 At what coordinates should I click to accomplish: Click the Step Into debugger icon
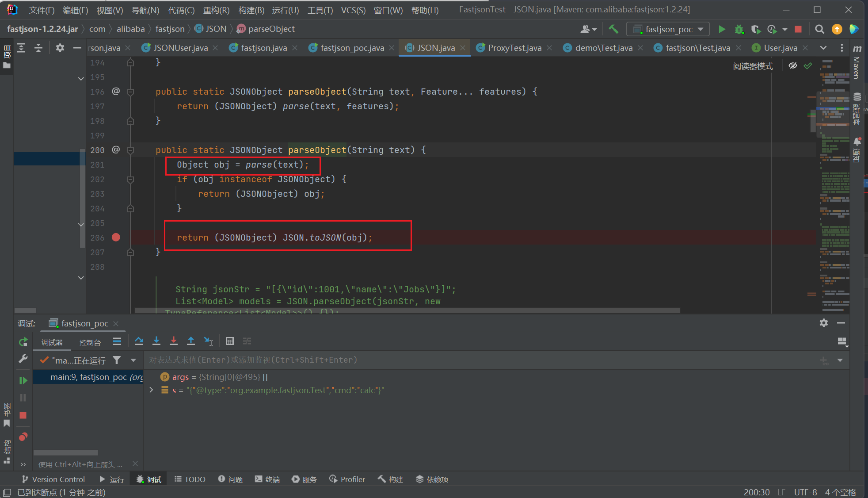[156, 341]
